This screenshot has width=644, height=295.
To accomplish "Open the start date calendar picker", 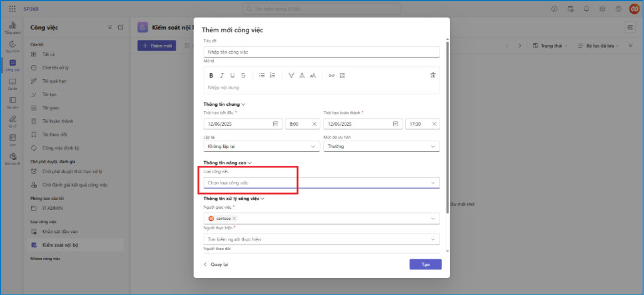I will click(x=275, y=124).
